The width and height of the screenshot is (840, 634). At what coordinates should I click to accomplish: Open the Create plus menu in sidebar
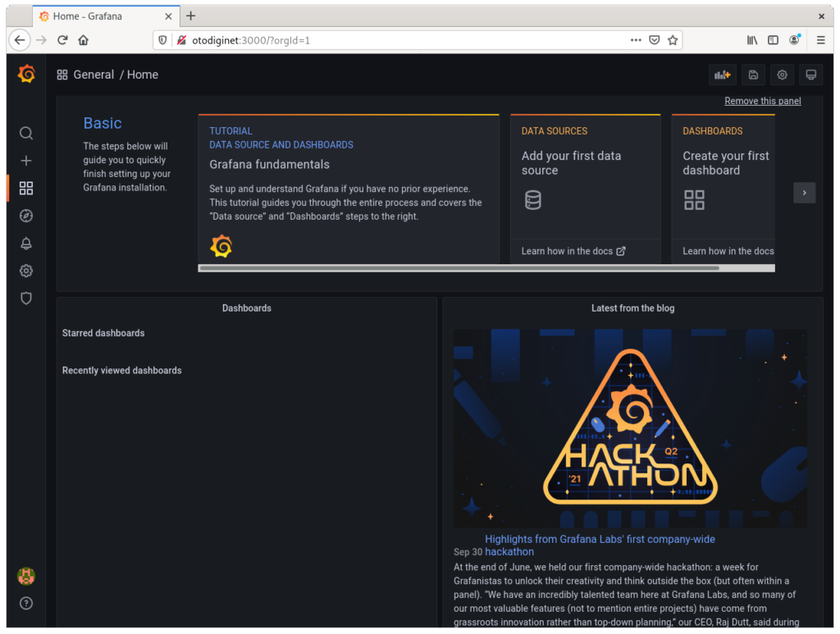26,161
